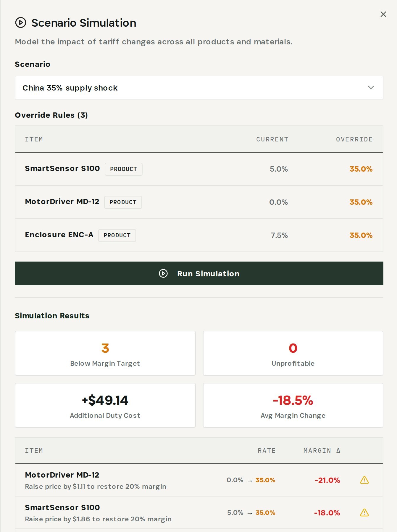Image resolution: width=397 pixels, height=532 pixels.
Task: Select the SmartSensor S100 override rule row
Action: tap(199, 169)
